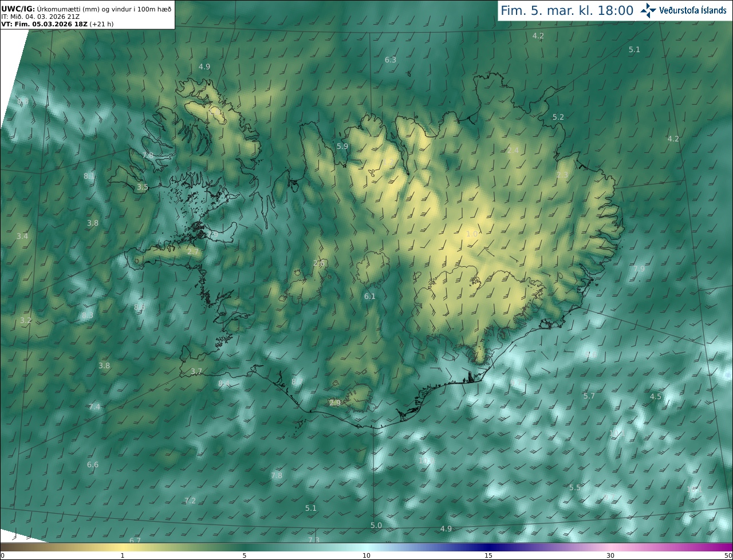Image resolution: width=733 pixels, height=560 pixels.
Task: Click the '2.7' value on Snæfellsnes peninsula
Action: 193,251
